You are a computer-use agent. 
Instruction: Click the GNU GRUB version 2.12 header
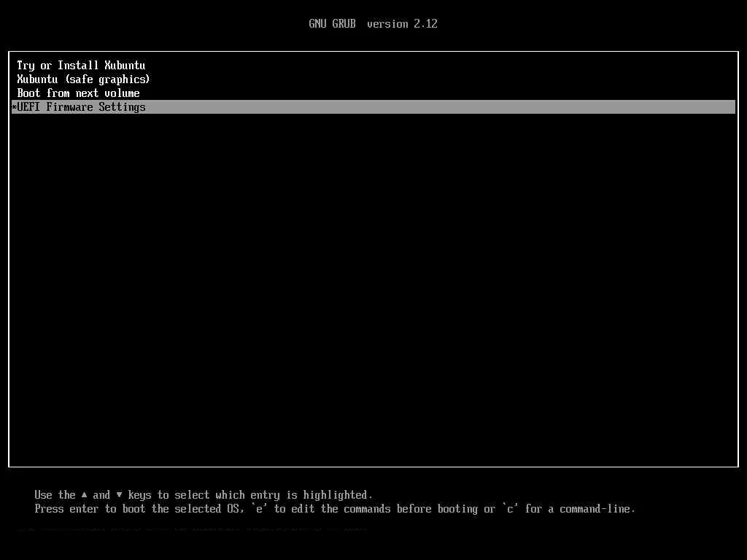pyautogui.click(x=373, y=24)
